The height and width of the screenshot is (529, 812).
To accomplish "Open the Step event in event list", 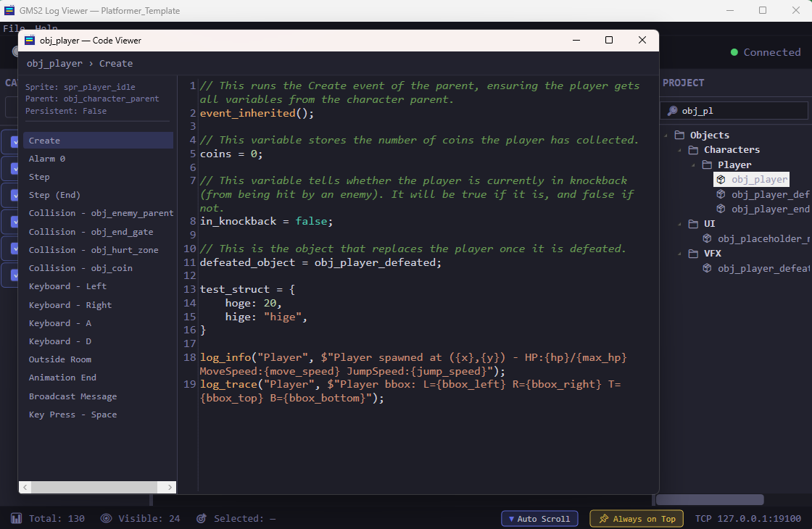I will click(39, 177).
